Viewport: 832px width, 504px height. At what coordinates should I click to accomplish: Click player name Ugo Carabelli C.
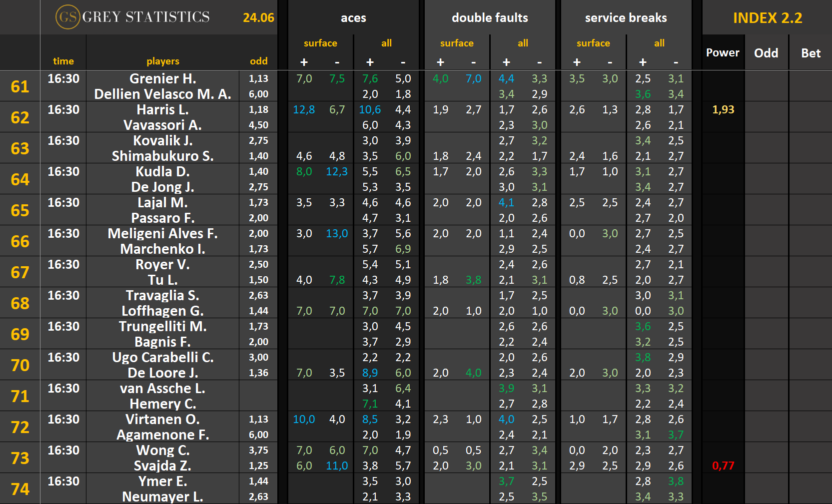pos(162,357)
